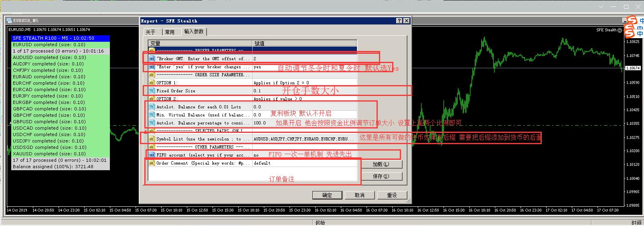Open the chevron dropdown in top title bar
This screenshot has height=226, width=644.
601,7
